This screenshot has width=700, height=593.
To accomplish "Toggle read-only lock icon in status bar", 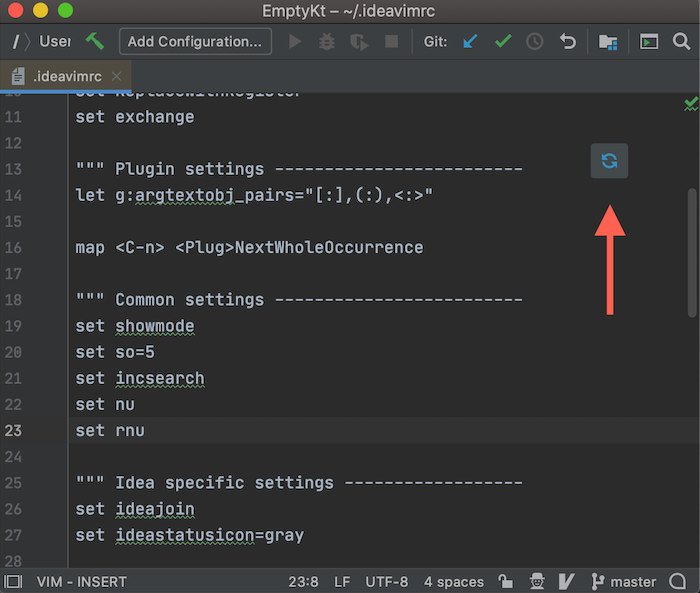I will coord(507,582).
